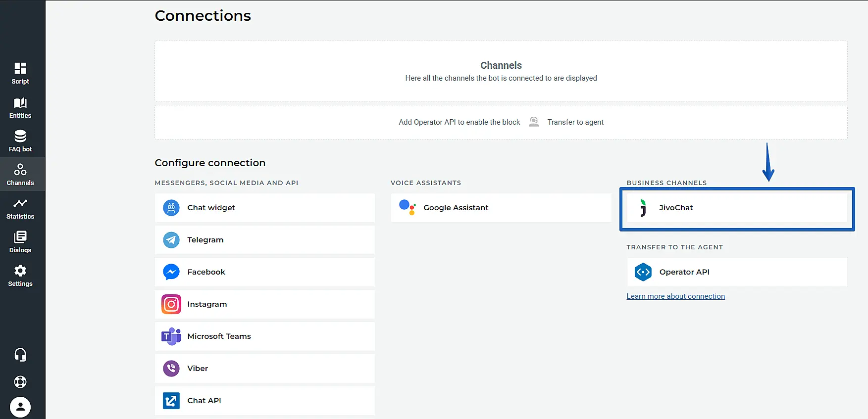Open the Learn more about connection link
The image size is (868, 419).
675,296
